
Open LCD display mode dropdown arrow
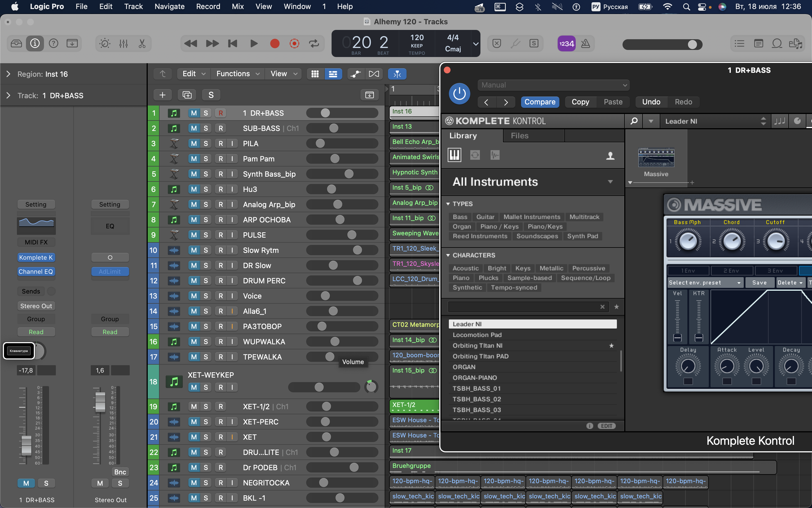point(475,44)
